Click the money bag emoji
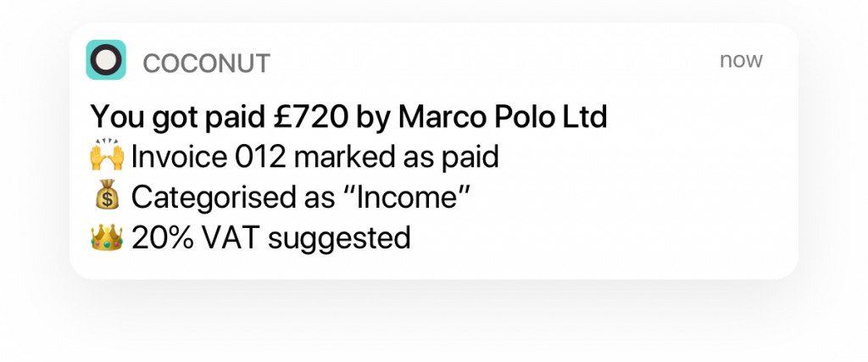The image size is (868, 362). (x=107, y=195)
